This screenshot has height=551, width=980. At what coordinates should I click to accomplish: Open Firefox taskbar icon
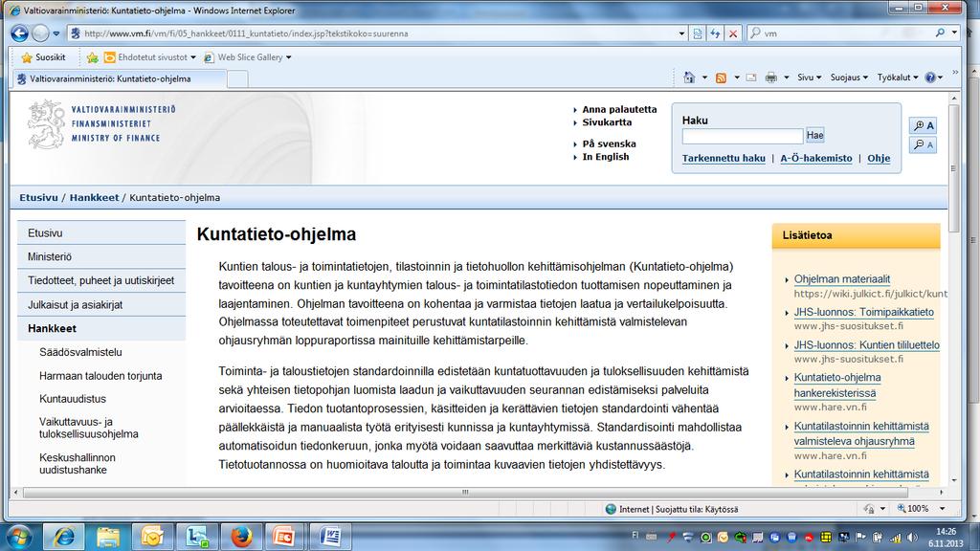pyautogui.click(x=241, y=537)
